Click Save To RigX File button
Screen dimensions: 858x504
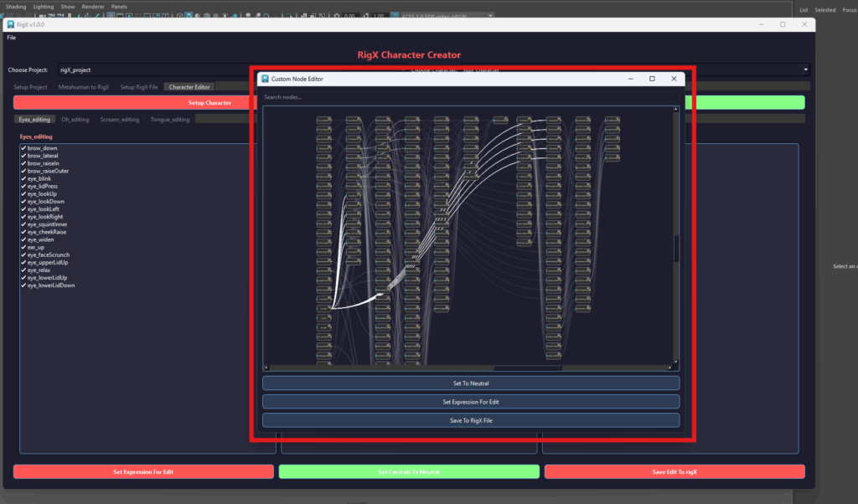point(471,420)
